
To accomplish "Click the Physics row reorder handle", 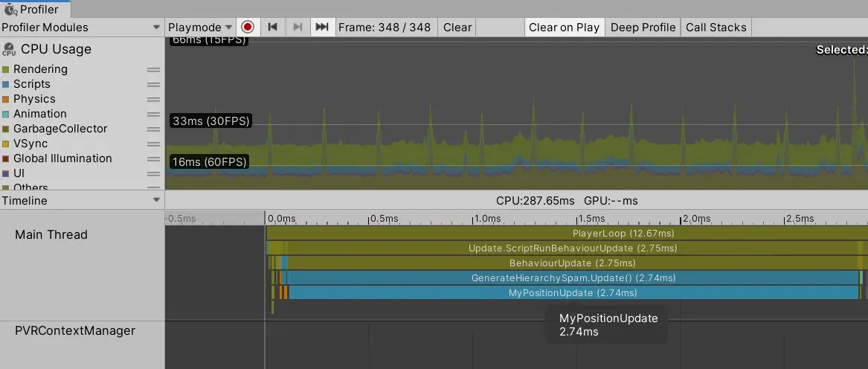I will point(153,100).
